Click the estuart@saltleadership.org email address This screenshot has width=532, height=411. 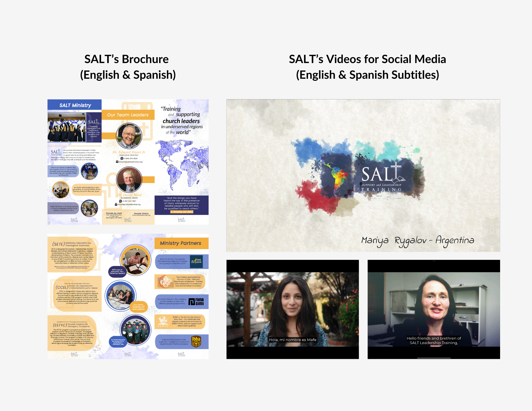[130, 162]
